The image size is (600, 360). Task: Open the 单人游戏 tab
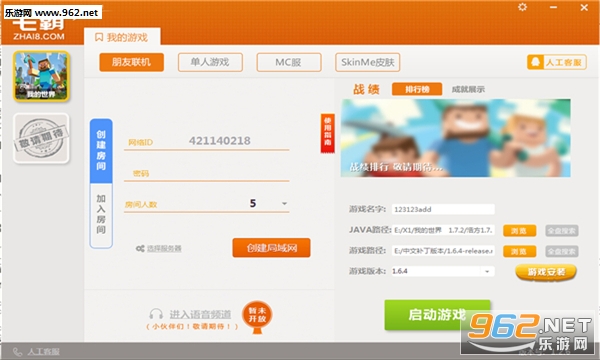[210, 62]
